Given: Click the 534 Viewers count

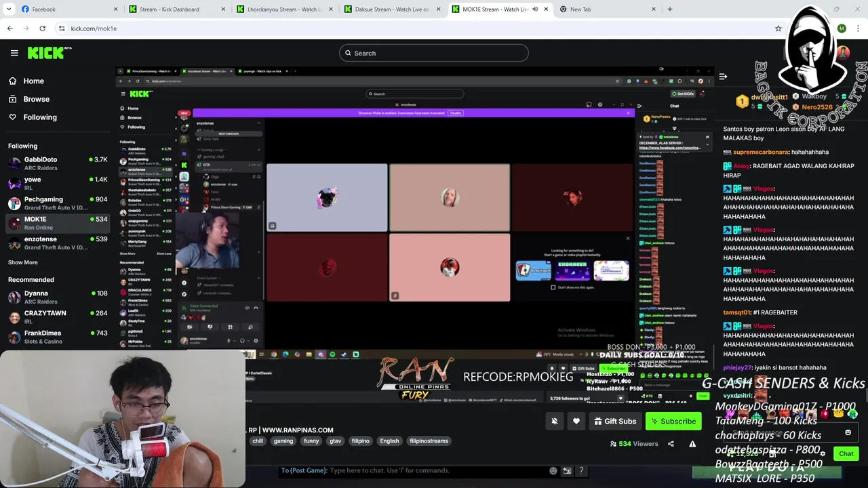Looking at the screenshot, I should point(634,444).
